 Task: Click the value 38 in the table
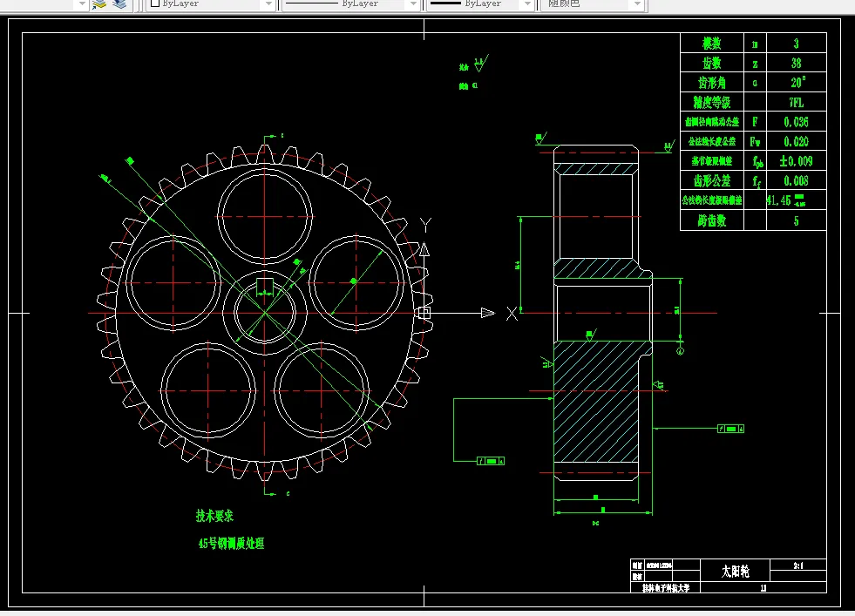click(x=796, y=64)
